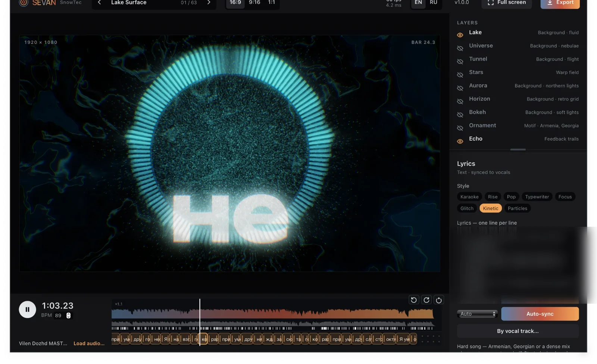Image resolution: width=597 pixels, height=364 pixels.
Task: Click the Full screen button
Action: (x=507, y=3)
